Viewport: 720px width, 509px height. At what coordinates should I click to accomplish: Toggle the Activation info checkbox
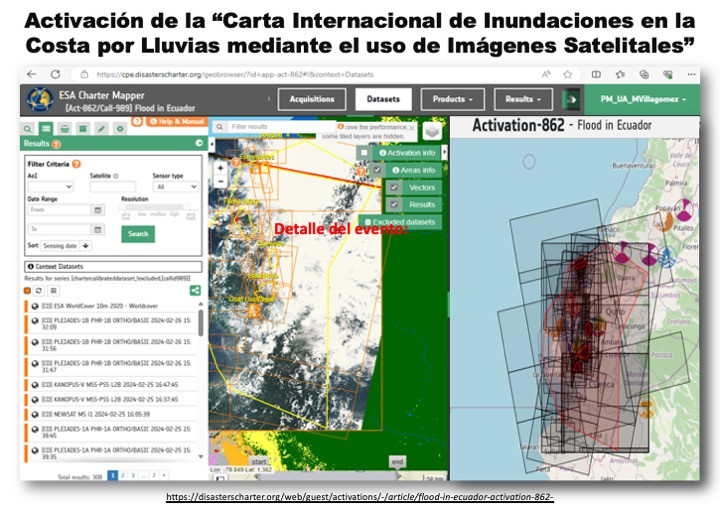point(366,153)
